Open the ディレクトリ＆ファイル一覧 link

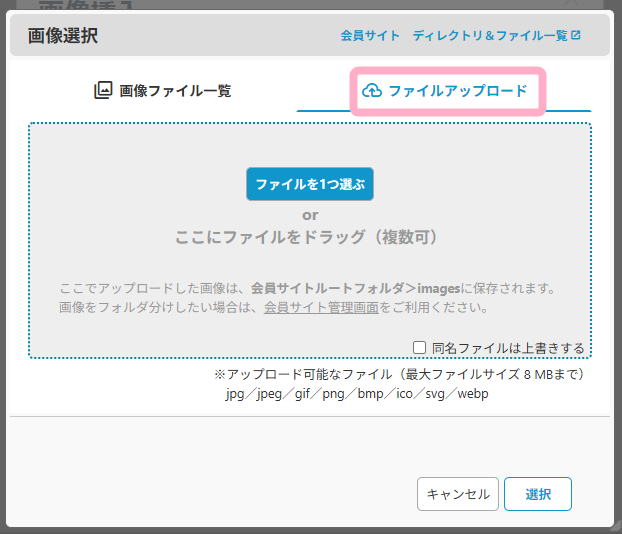tap(489, 36)
